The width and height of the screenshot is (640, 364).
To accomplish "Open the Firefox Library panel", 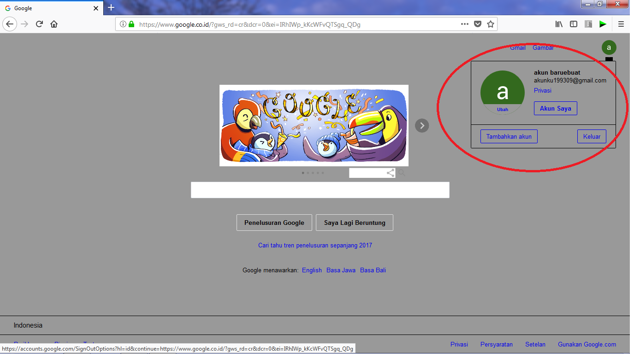I will (x=558, y=23).
